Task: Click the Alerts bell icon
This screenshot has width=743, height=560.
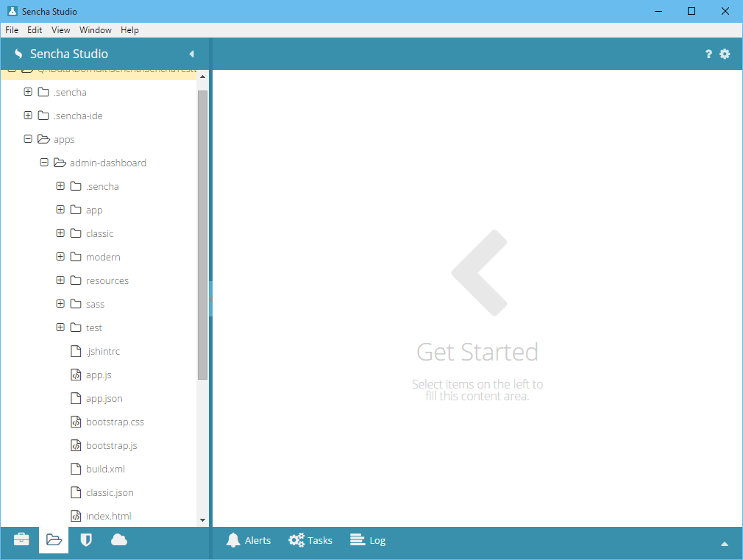Action: pyautogui.click(x=233, y=540)
